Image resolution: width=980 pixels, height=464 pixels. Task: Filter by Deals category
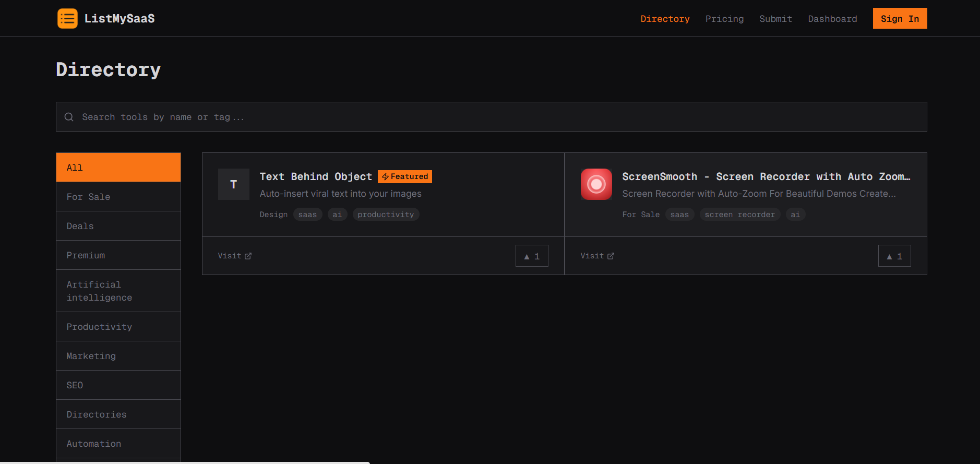(x=118, y=226)
